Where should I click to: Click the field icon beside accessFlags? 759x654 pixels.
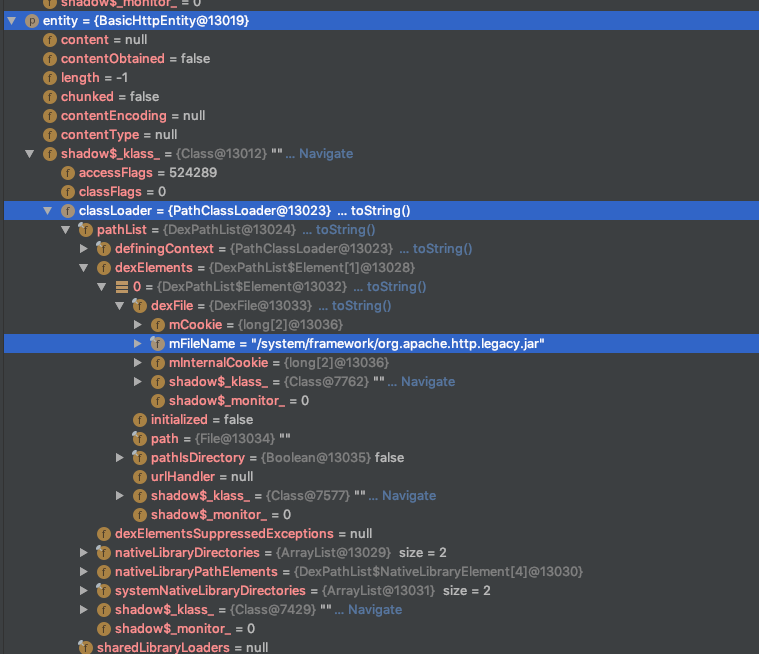coord(68,173)
